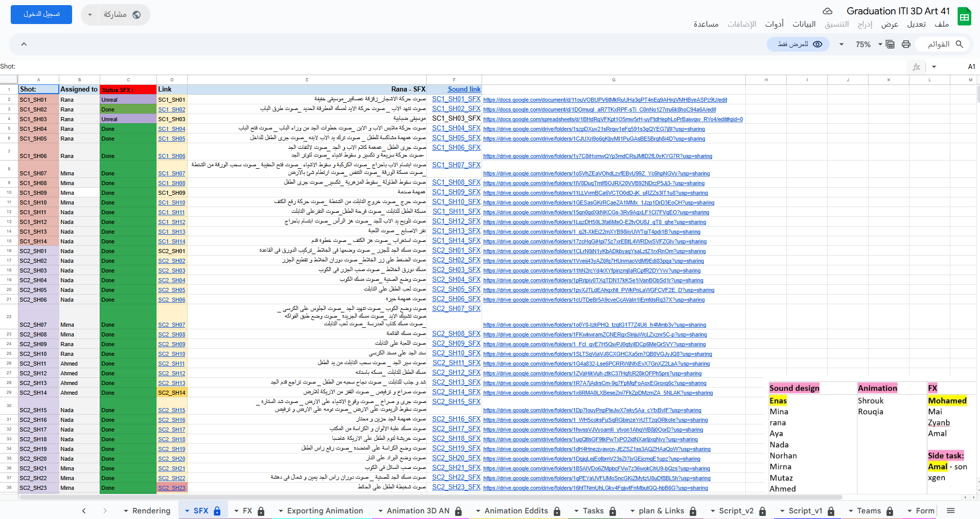This screenshot has width=980, height=519.
Task: Collapse the toolbar using the chevron up
Action: [x=24, y=44]
